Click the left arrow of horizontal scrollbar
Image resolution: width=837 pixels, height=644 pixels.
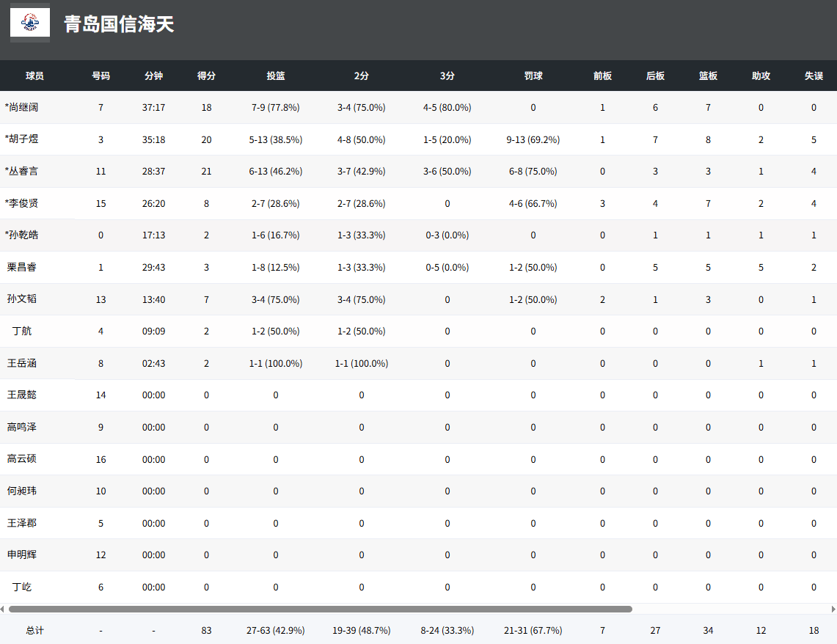(x=3, y=609)
